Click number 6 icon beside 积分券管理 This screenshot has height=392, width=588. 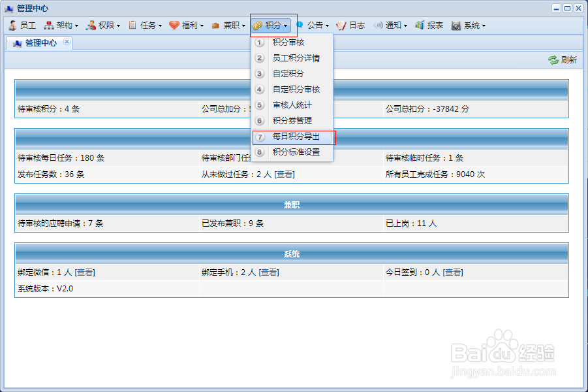[x=260, y=120]
